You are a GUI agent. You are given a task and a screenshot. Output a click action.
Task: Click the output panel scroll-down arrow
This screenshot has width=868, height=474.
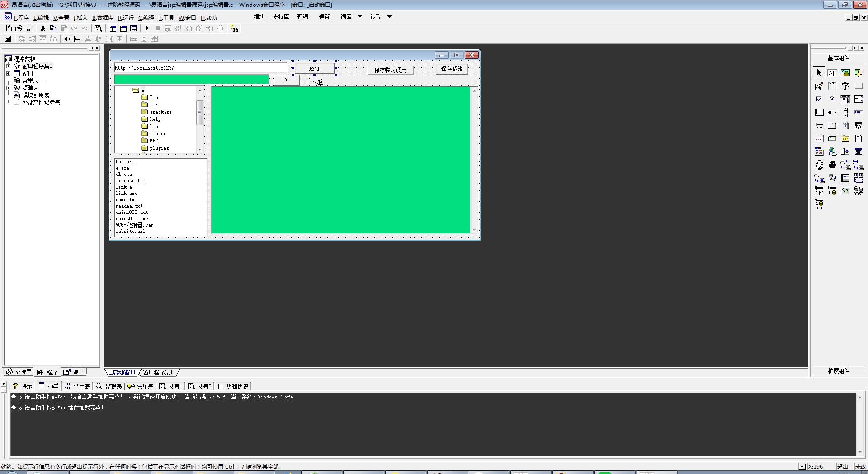click(x=860, y=452)
